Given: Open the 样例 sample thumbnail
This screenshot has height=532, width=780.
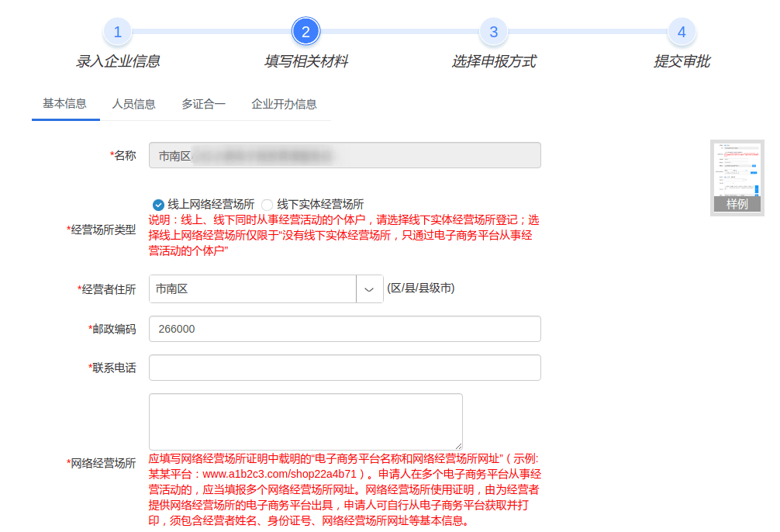Looking at the screenshot, I should tap(737, 178).
